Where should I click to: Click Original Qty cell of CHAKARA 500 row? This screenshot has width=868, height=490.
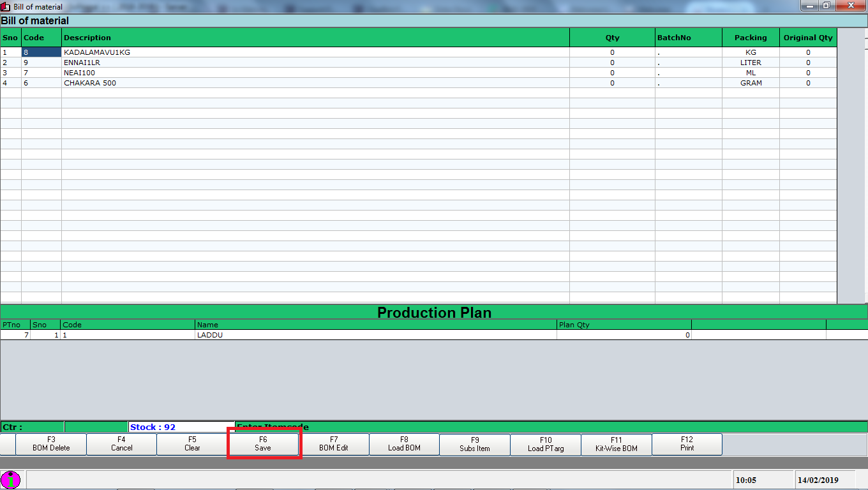(808, 83)
